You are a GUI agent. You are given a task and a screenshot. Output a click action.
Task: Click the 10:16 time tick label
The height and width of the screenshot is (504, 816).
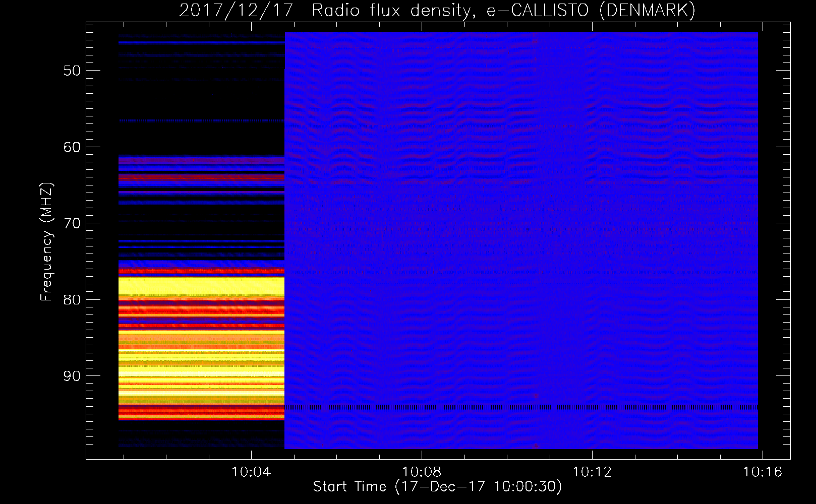click(763, 472)
